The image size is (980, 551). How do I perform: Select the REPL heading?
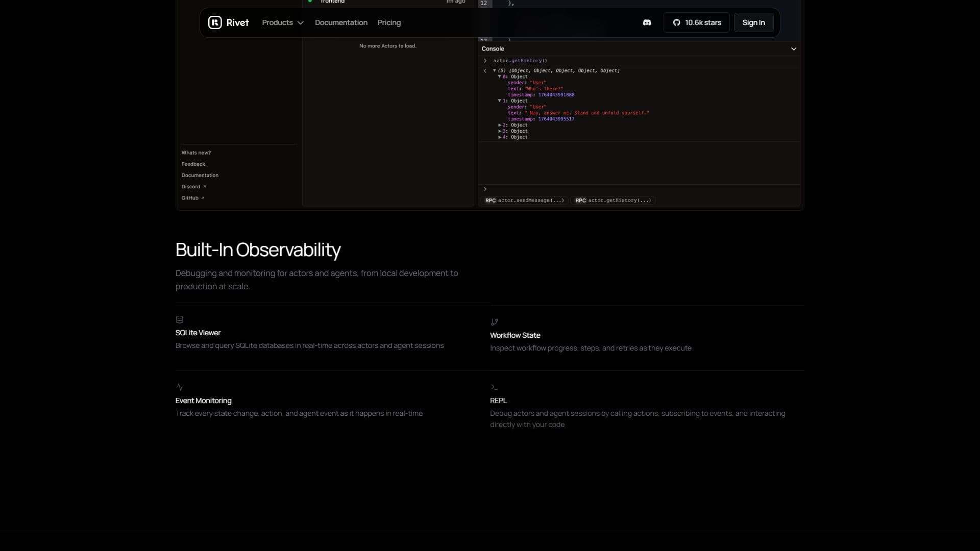point(499,400)
